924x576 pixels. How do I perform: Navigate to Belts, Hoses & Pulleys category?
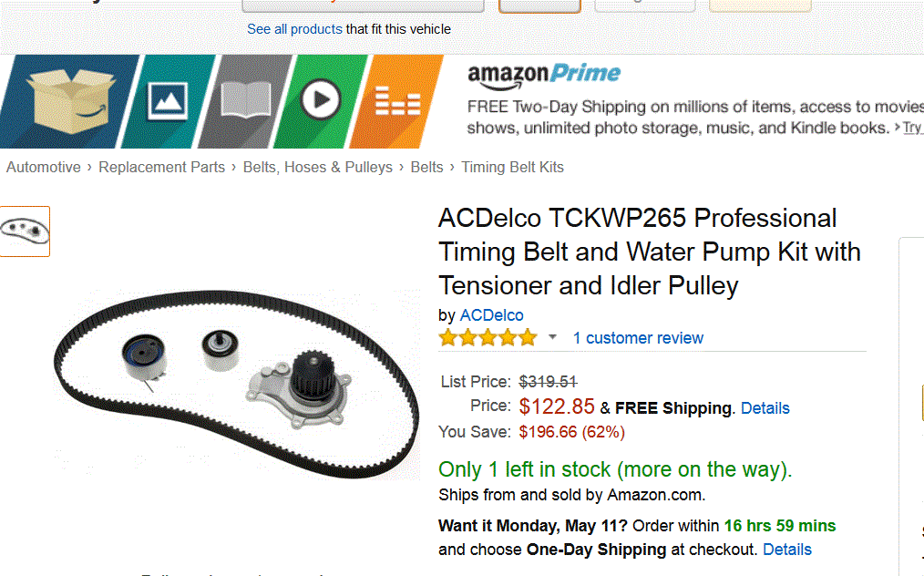tap(317, 168)
